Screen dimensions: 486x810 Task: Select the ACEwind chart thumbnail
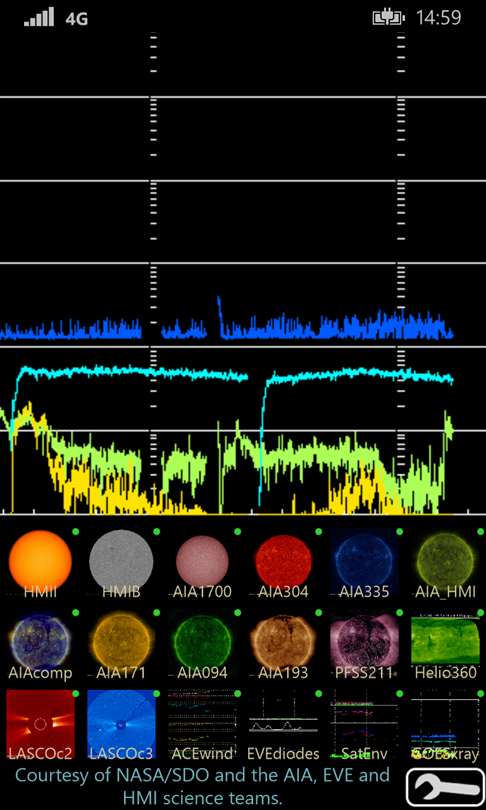[x=202, y=725]
